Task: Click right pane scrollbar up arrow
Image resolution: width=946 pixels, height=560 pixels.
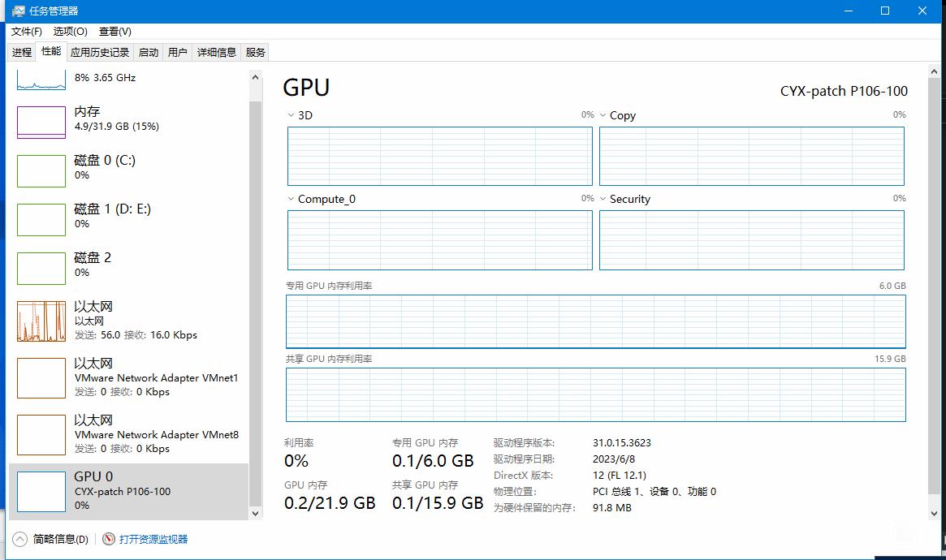Action: point(934,71)
